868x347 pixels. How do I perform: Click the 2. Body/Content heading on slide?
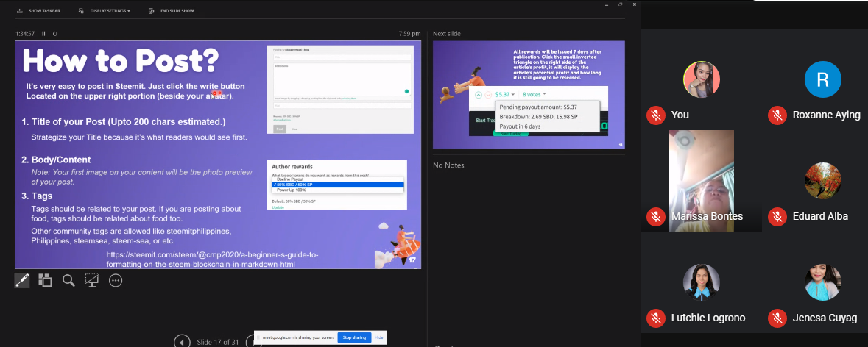(56, 160)
